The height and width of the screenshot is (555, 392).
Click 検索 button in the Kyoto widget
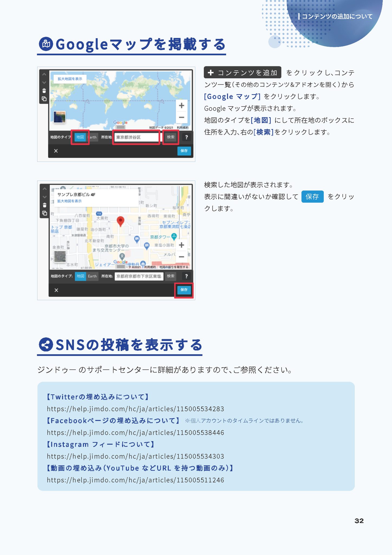171,276
